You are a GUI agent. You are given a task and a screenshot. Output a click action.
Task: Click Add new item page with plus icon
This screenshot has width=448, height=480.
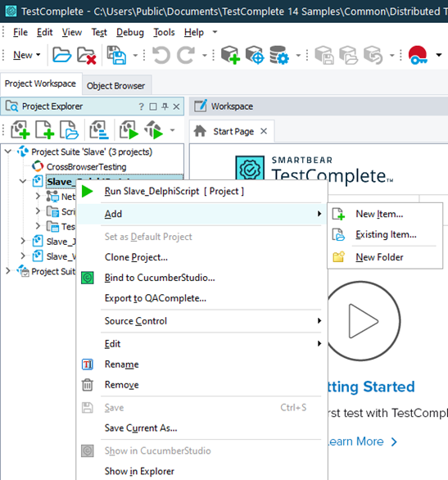45,129
